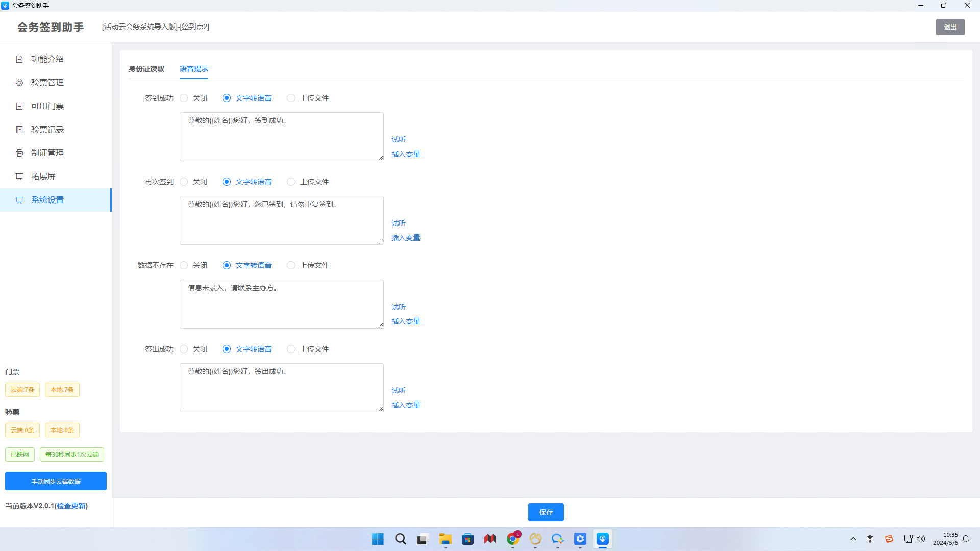Open 功能介绍 sidebar icon
This screenshot has width=980, height=551.
[19, 59]
